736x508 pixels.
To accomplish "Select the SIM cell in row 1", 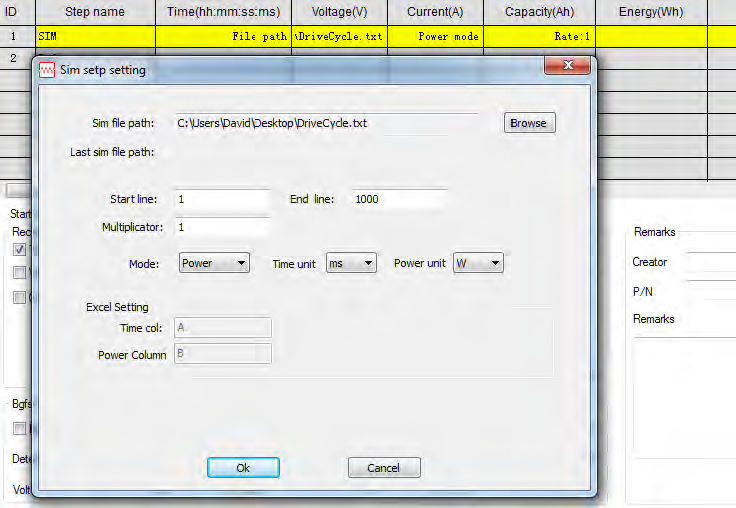I will 95,36.
